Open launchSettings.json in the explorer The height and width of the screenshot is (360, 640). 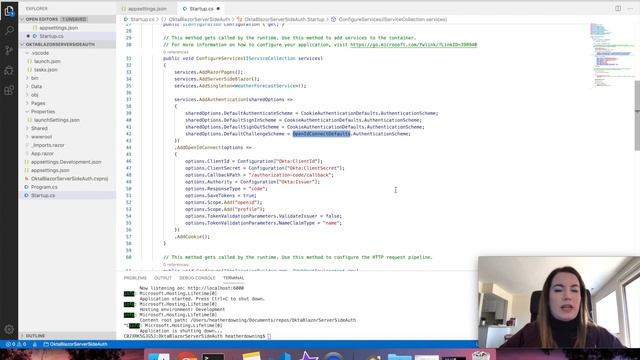pyautogui.click(x=57, y=120)
